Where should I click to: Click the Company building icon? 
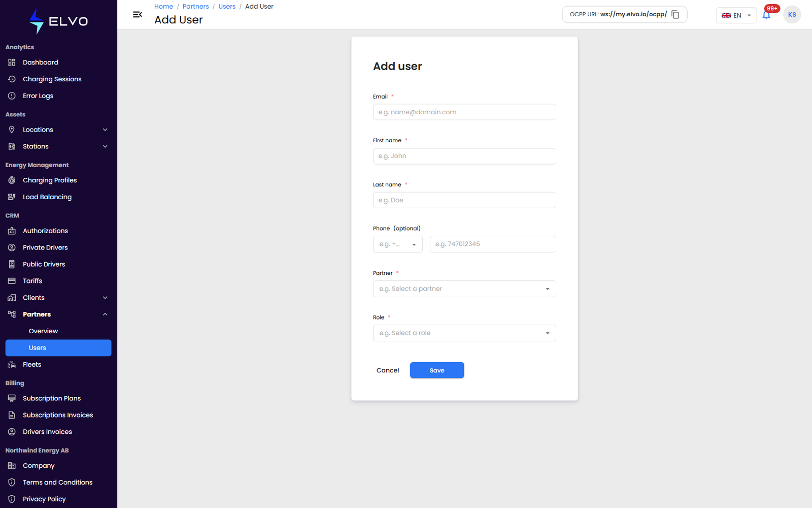(12, 466)
